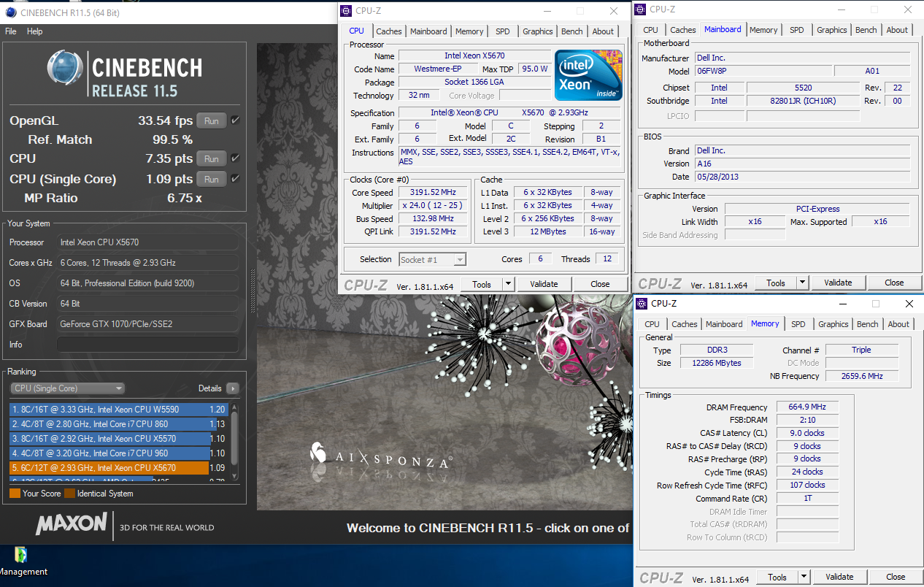Select ranking row Xeon CPU W5590
The width and height of the screenshot is (924, 587).
pos(119,410)
